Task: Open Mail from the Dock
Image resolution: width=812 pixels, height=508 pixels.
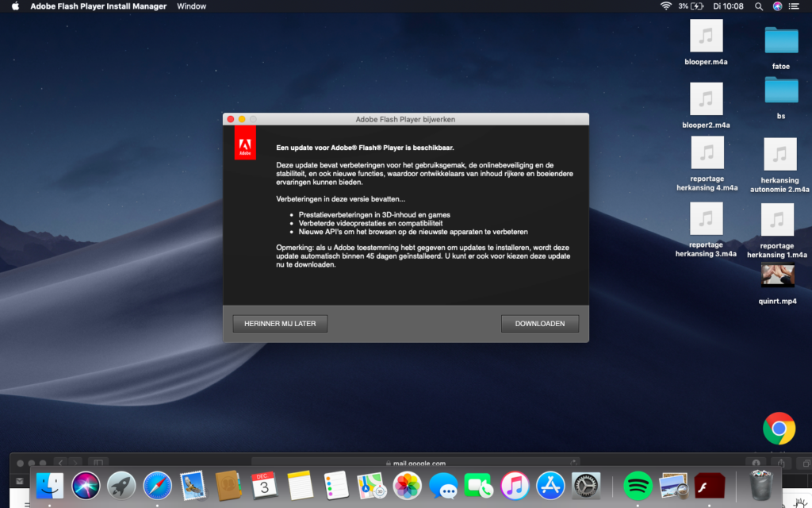Action: (x=193, y=485)
